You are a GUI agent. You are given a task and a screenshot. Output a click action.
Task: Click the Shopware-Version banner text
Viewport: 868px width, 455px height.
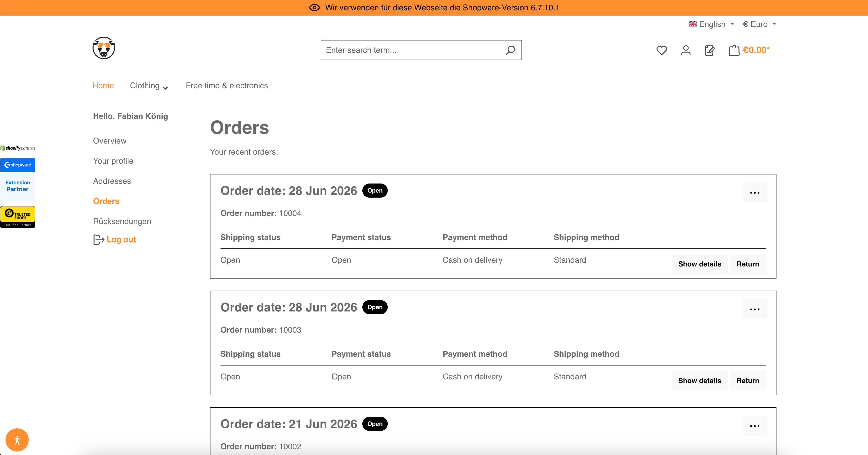click(x=442, y=8)
